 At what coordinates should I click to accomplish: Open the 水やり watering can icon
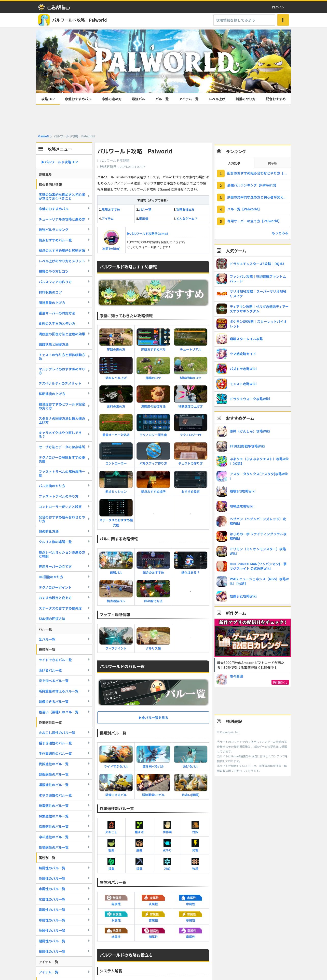pos(167,843)
